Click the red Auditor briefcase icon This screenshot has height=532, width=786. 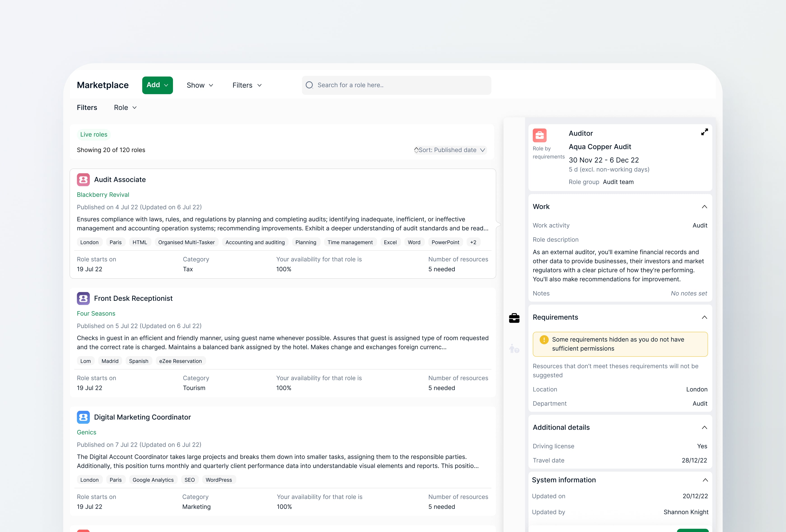[539, 135]
